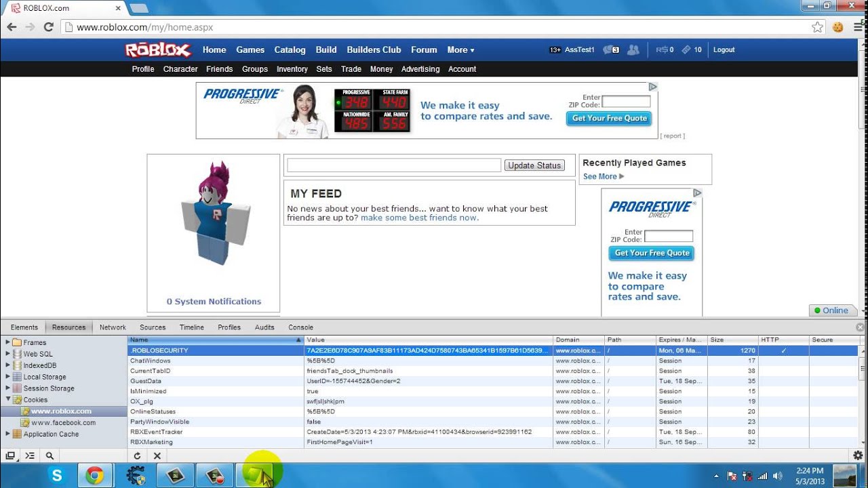Viewport: 868px width, 488px height.
Task: Open Skype from the taskbar
Action: coord(57,476)
